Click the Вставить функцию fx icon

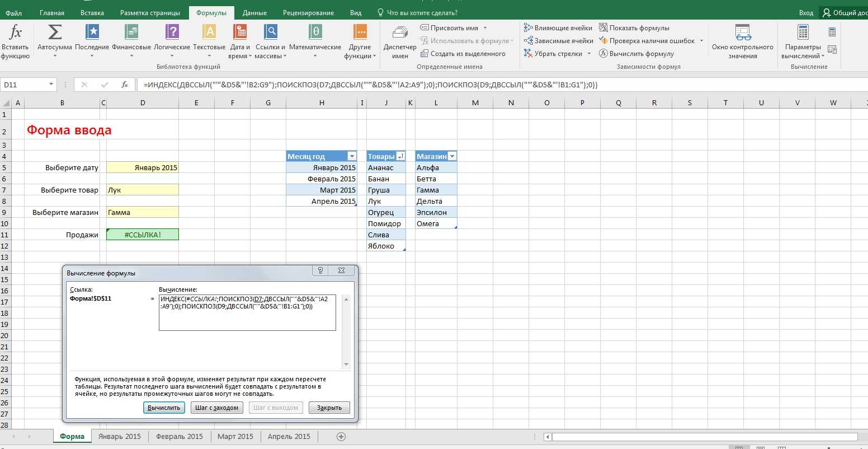(x=15, y=42)
